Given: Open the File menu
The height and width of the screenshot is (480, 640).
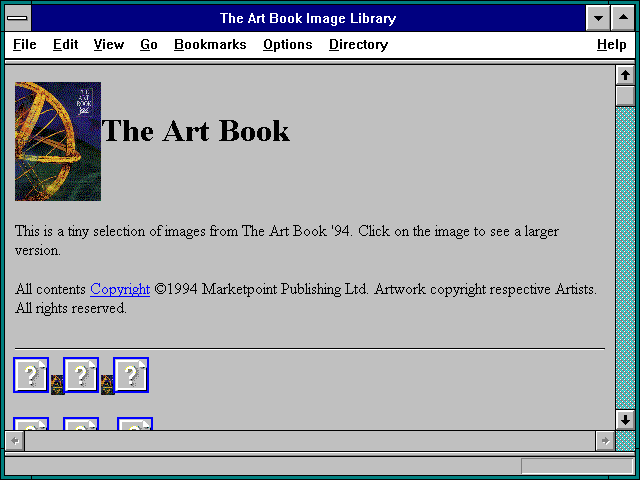Looking at the screenshot, I should (x=24, y=44).
